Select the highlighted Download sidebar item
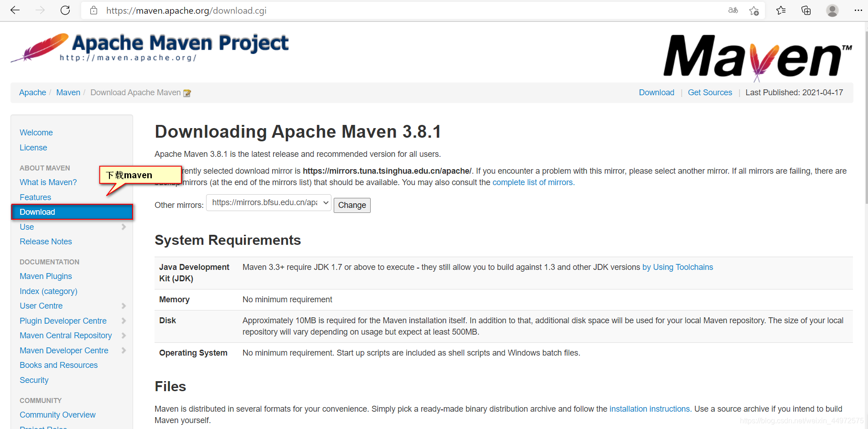The width and height of the screenshot is (868, 429). coord(72,212)
